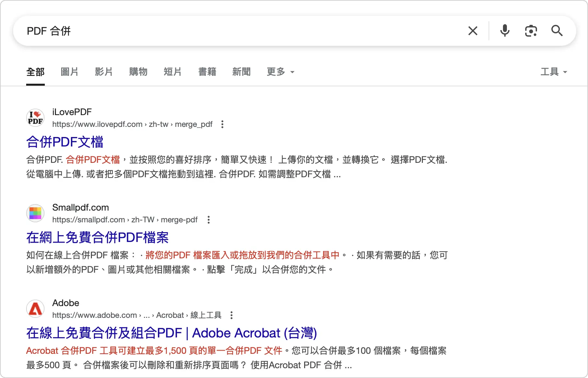Switch to the 新聞 tab

(242, 72)
